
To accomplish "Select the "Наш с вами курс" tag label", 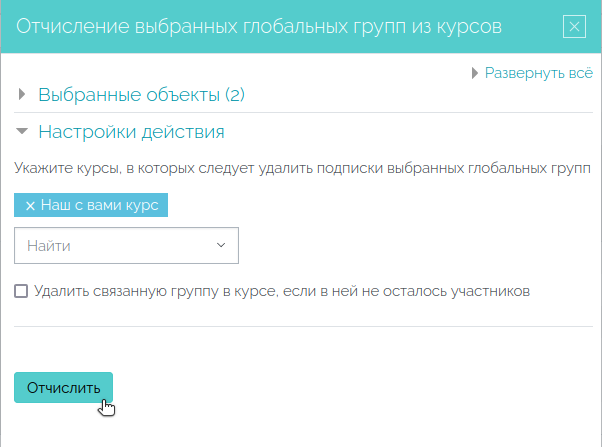I will [99, 205].
